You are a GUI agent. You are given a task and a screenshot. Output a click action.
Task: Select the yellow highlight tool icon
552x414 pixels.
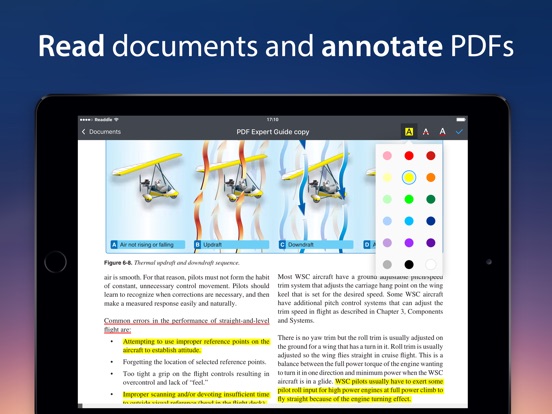pos(409,132)
